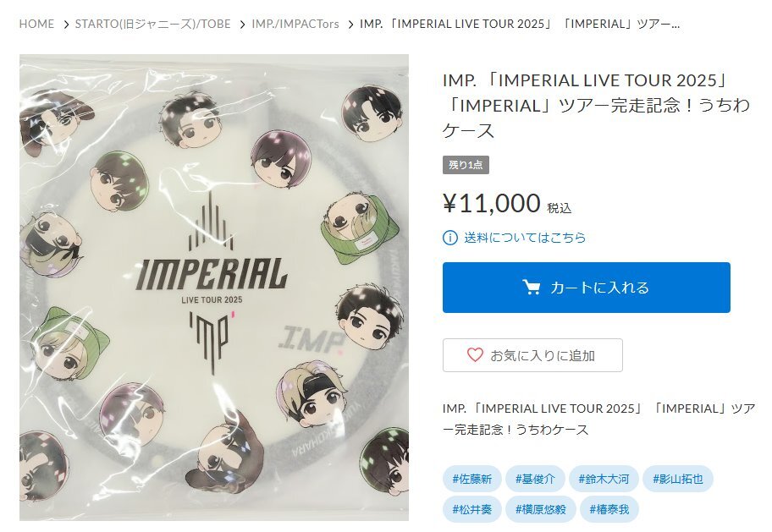Click the heart icon for favorites
Viewport: 772px width, 532px height.
(x=475, y=355)
